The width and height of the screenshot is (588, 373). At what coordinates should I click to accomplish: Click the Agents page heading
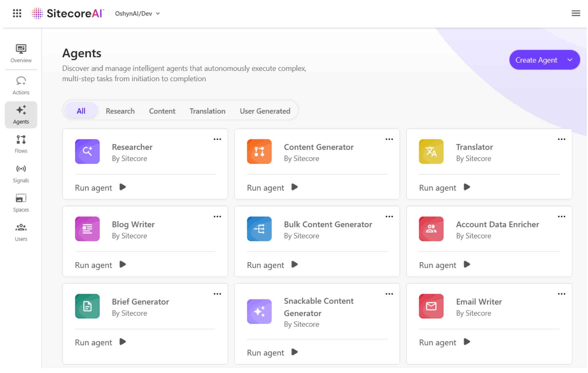click(x=82, y=53)
